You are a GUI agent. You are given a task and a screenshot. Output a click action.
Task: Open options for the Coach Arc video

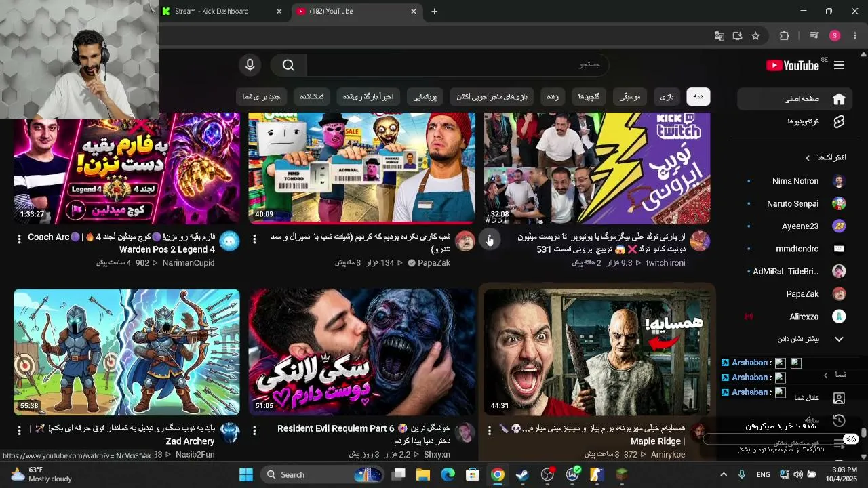(x=19, y=239)
